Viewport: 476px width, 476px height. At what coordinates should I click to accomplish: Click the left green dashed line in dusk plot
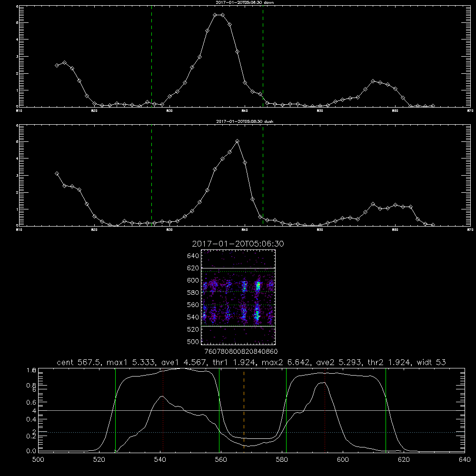click(151, 176)
